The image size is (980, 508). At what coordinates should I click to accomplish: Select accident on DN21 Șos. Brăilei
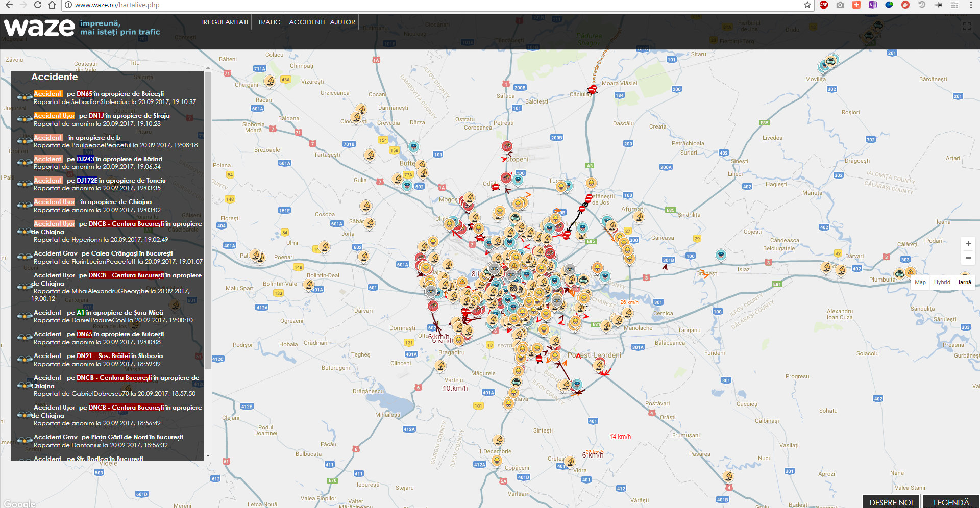(x=111, y=360)
